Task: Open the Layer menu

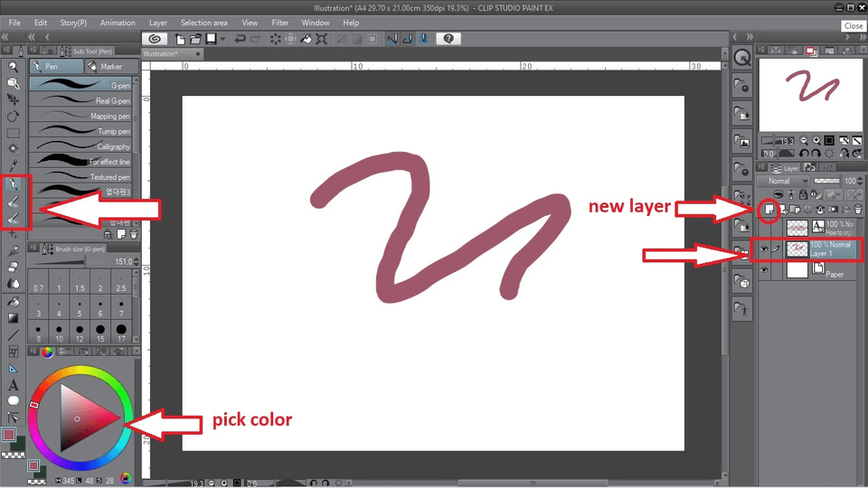Action: [158, 23]
